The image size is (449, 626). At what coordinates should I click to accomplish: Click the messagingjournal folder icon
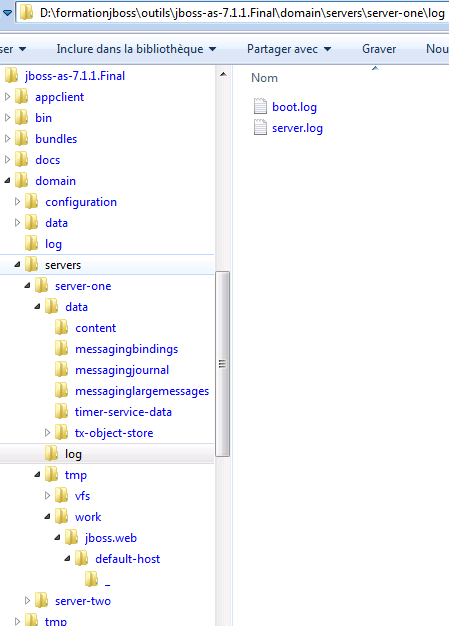pyautogui.click(x=61, y=370)
